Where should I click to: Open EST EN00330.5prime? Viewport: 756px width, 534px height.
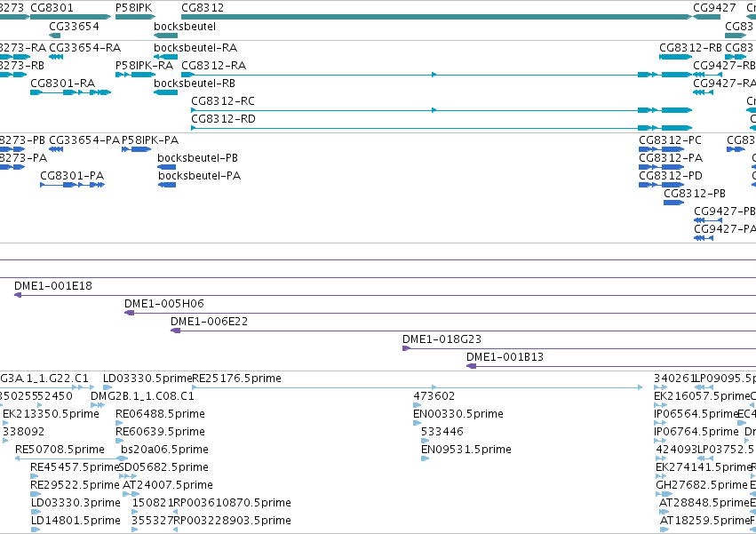point(458,414)
